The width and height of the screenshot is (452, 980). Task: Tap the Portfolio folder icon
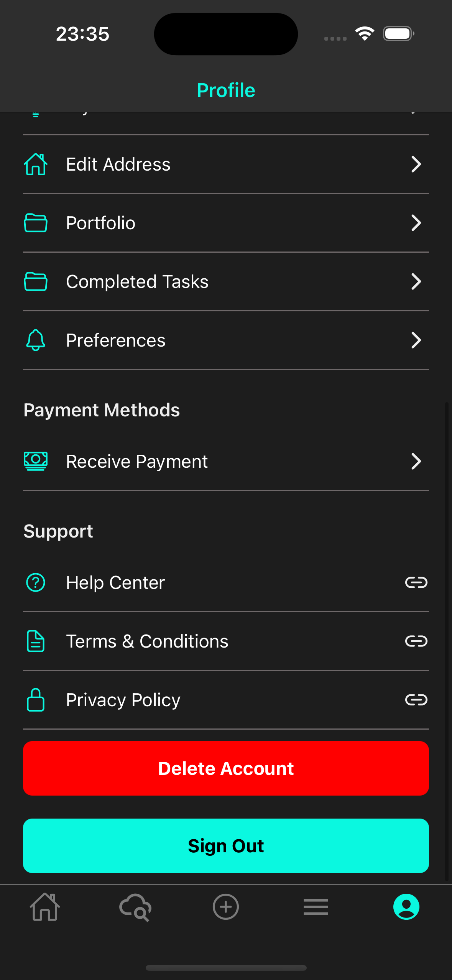point(36,223)
